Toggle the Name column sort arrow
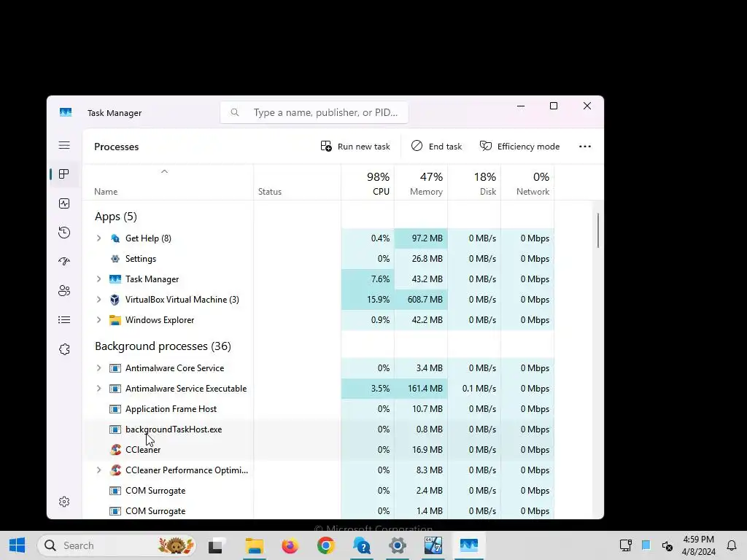Viewport: 747px width, 560px height. pyautogui.click(x=164, y=171)
